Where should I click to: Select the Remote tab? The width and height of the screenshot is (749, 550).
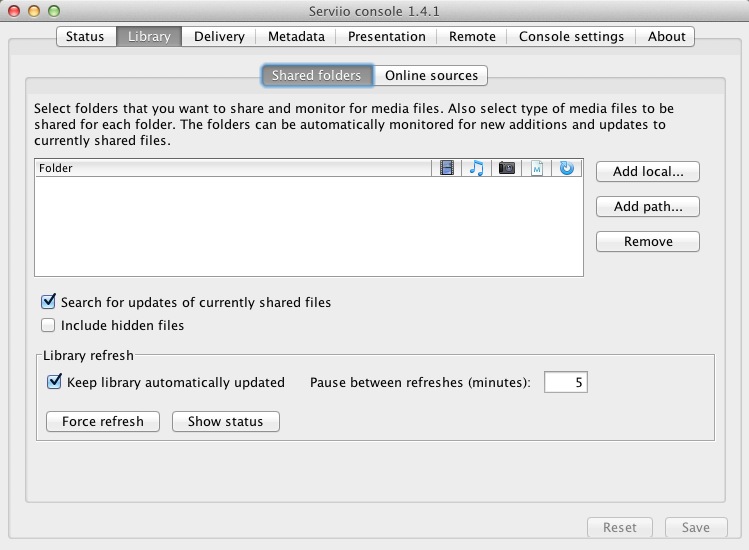click(472, 36)
